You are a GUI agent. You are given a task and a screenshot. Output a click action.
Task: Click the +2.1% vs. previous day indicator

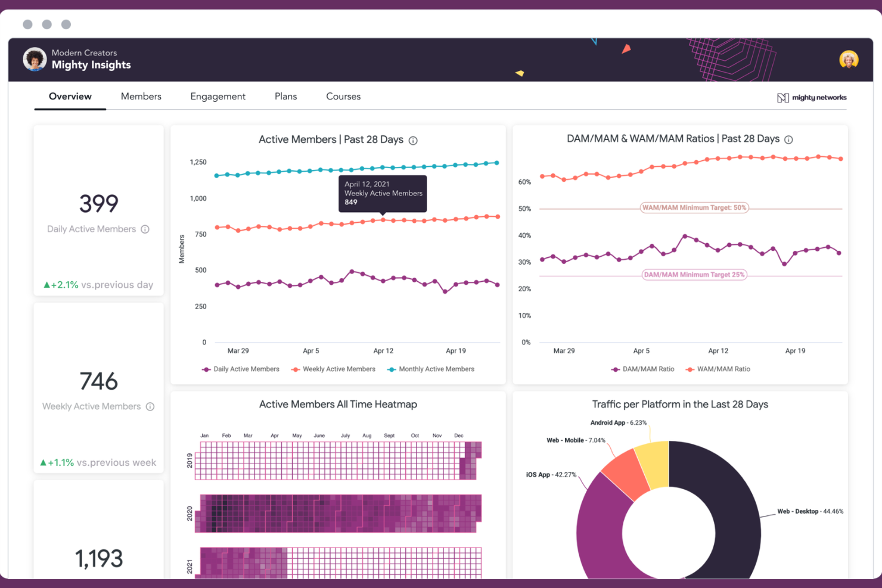(x=98, y=285)
